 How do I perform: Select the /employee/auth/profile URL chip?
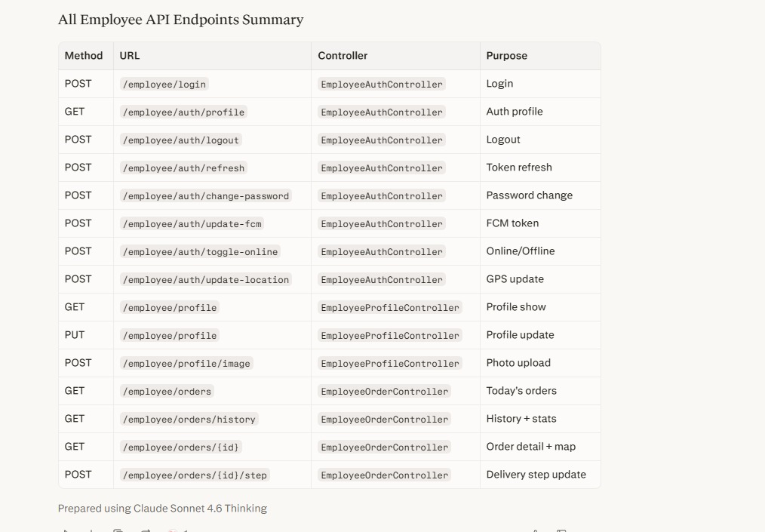(183, 112)
